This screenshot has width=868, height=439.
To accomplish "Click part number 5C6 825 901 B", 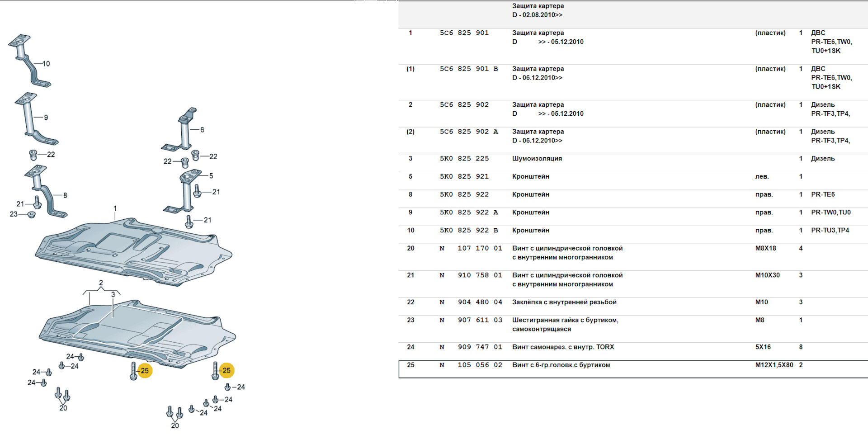I will [x=469, y=69].
